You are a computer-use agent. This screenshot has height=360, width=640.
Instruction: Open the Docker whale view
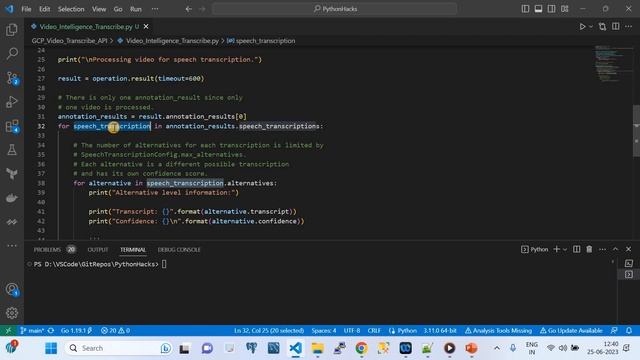(12, 198)
